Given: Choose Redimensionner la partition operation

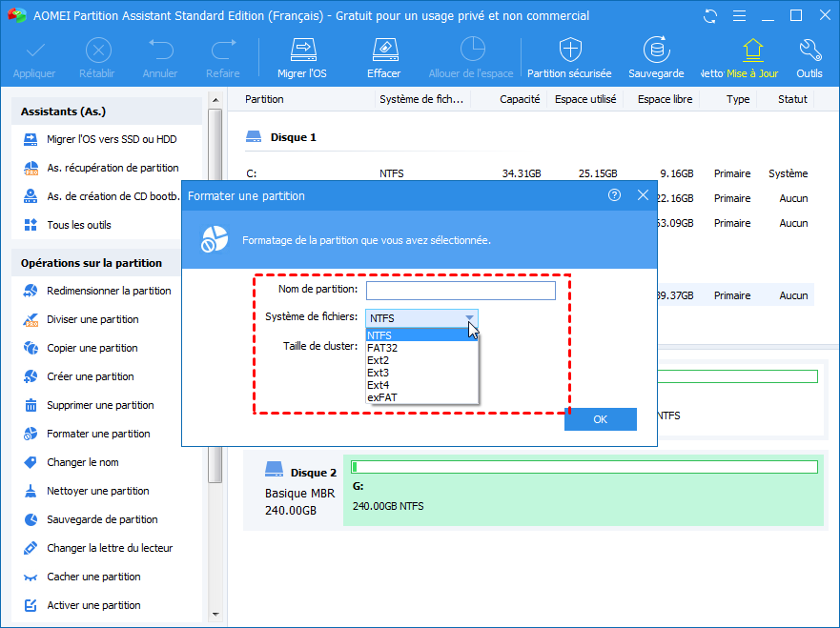Looking at the screenshot, I should [x=97, y=291].
